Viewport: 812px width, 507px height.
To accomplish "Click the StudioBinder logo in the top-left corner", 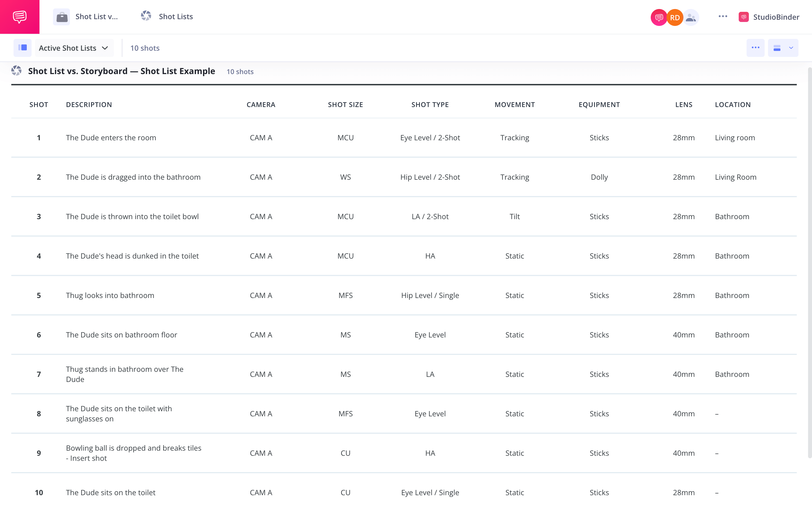I will click(x=19, y=17).
